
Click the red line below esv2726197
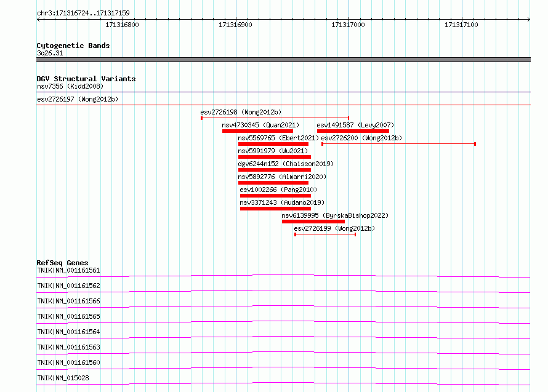point(283,105)
